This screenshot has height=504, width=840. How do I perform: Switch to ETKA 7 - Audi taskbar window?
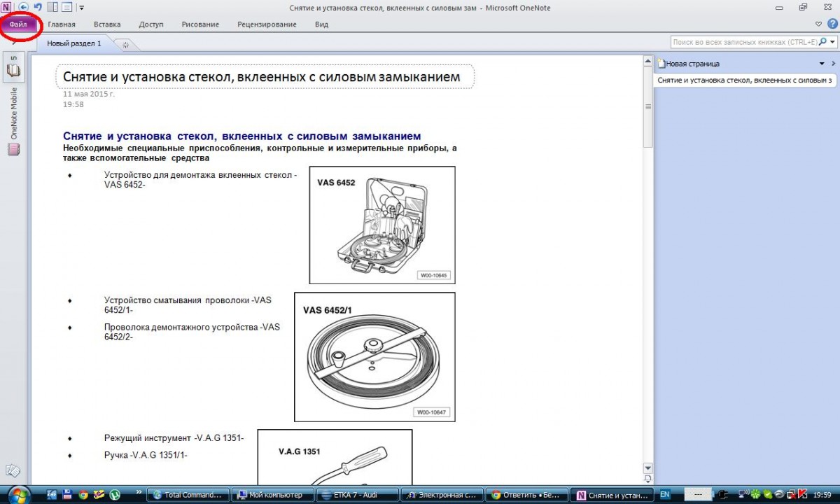[x=357, y=494]
